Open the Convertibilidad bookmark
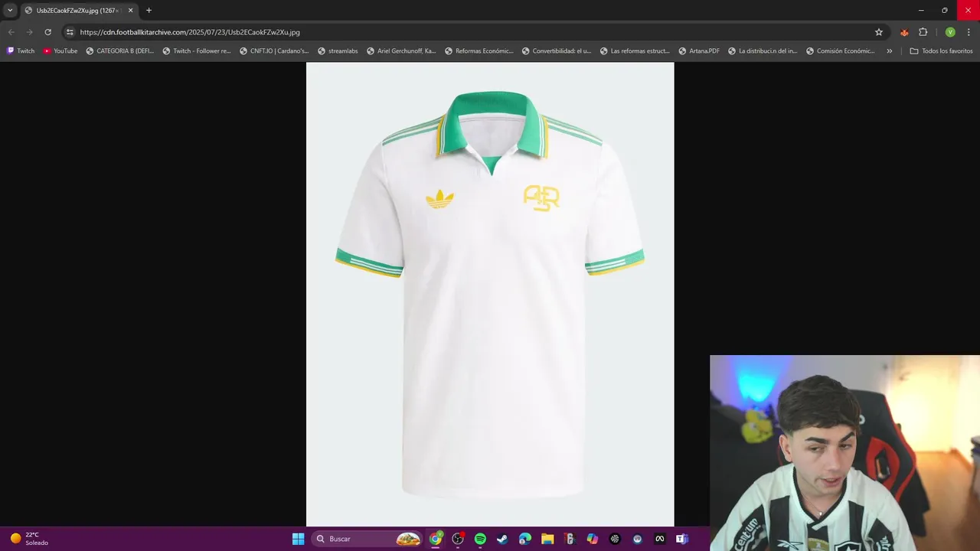This screenshot has width=980, height=551. [557, 51]
